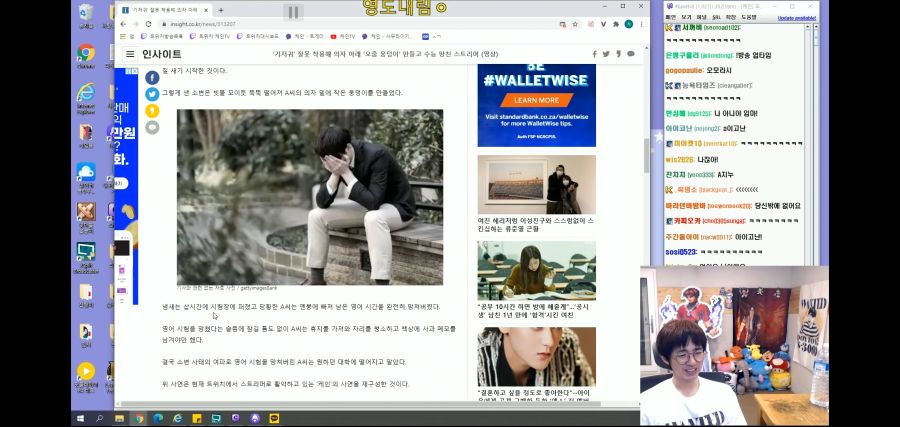This screenshot has height=427, width=900.
Task: Click the 인사이트 site logo
Action: (162, 54)
